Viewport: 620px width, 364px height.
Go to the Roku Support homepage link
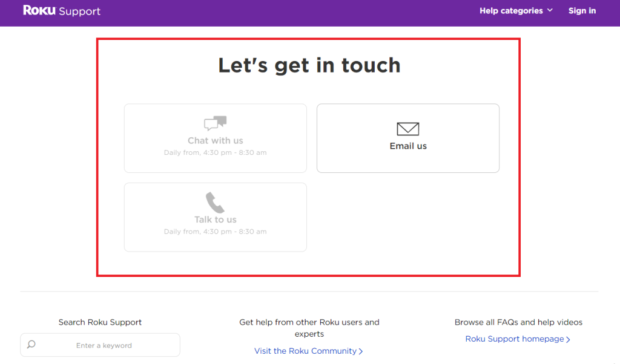(x=514, y=339)
